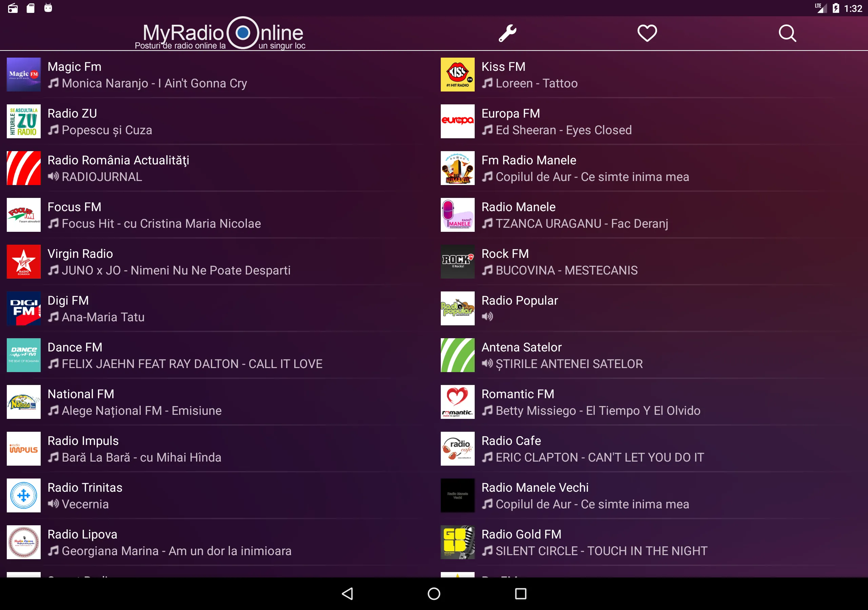This screenshot has height=610, width=868.
Task: Tap the Focus FM logo
Action: (24, 215)
